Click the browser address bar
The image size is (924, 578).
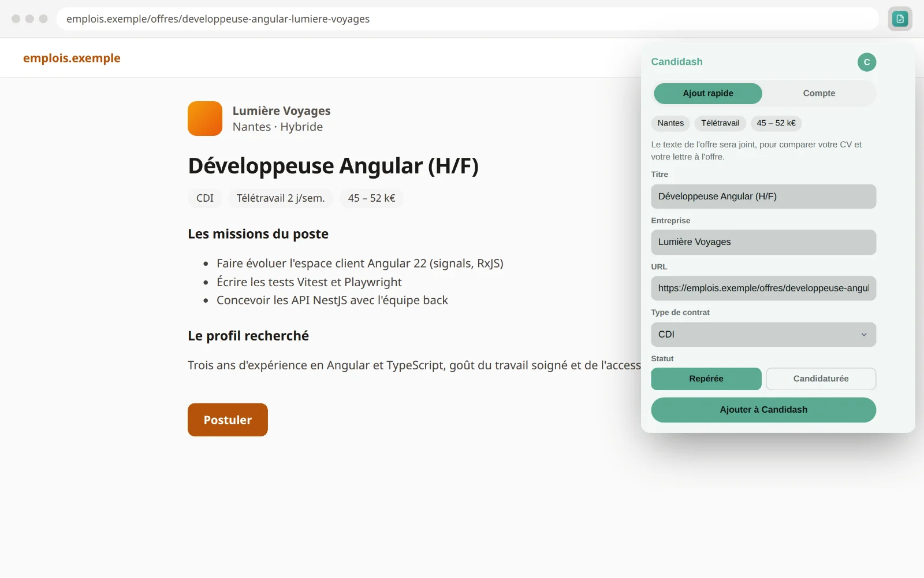tap(468, 19)
